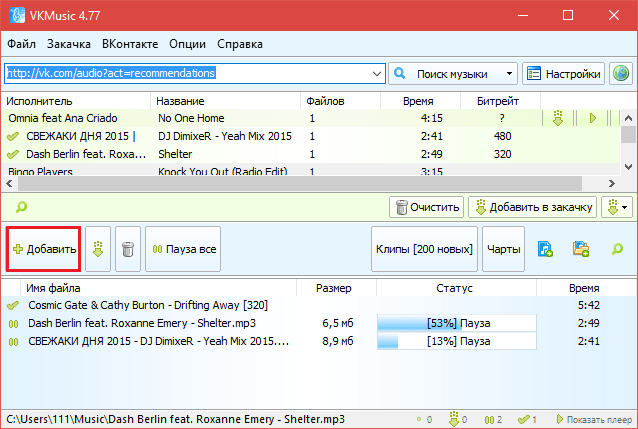
Task: Click the 53% Пауза progress bar
Action: [x=457, y=323]
